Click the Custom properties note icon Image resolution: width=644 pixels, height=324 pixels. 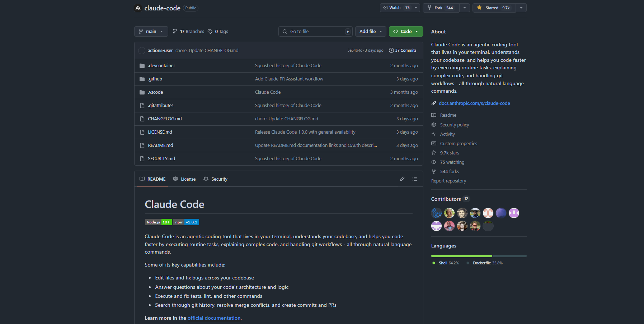[x=434, y=143]
